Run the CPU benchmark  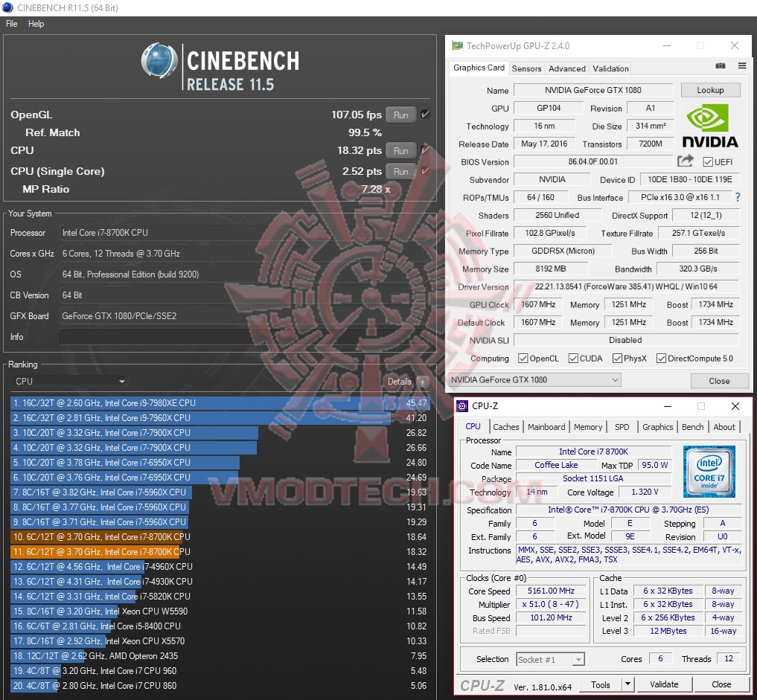tap(400, 150)
